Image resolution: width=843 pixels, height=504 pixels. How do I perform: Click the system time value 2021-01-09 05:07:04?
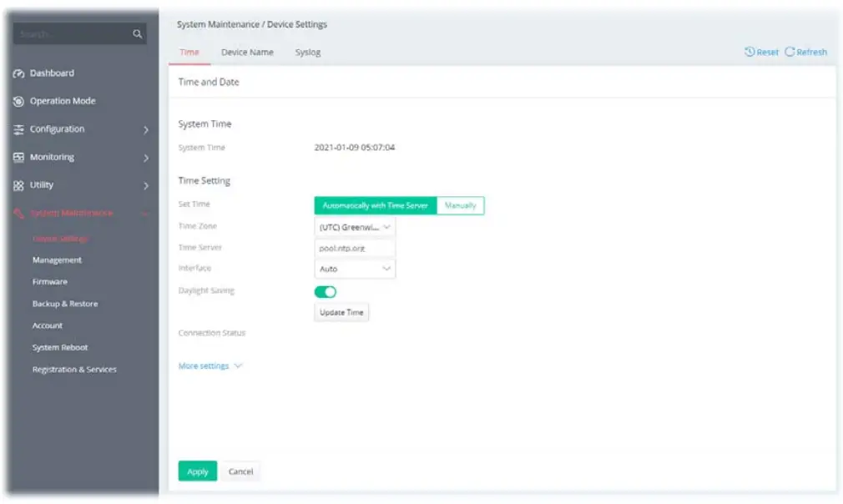point(354,147)
